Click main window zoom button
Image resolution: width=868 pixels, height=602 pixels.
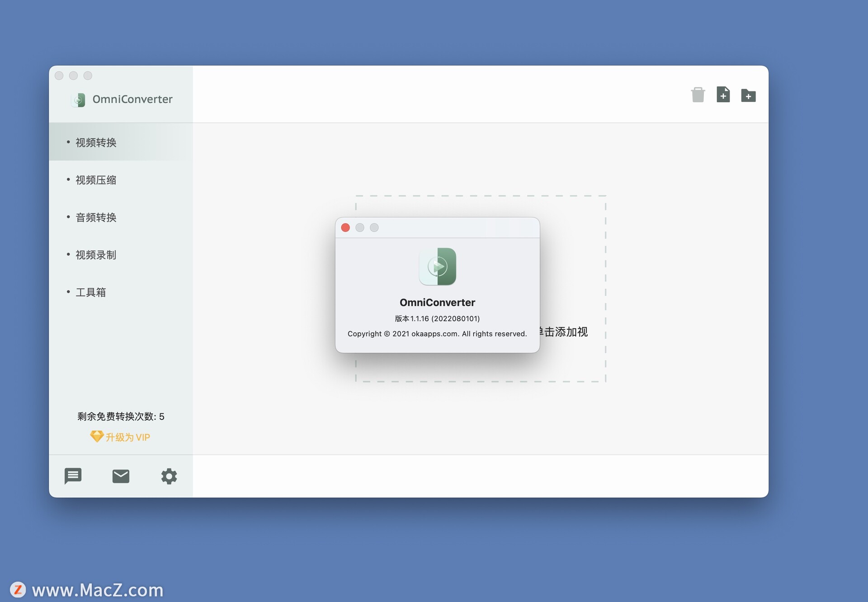coord(88,76)
